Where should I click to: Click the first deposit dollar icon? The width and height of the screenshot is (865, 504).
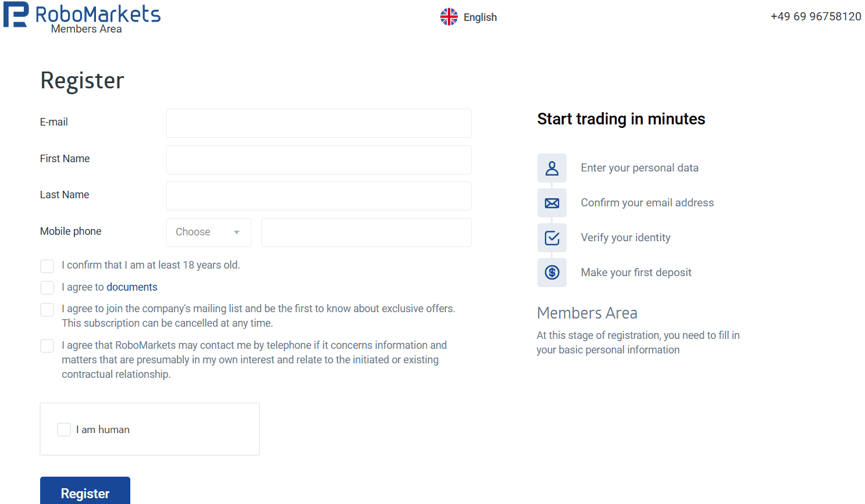click(x=551, y=272)
